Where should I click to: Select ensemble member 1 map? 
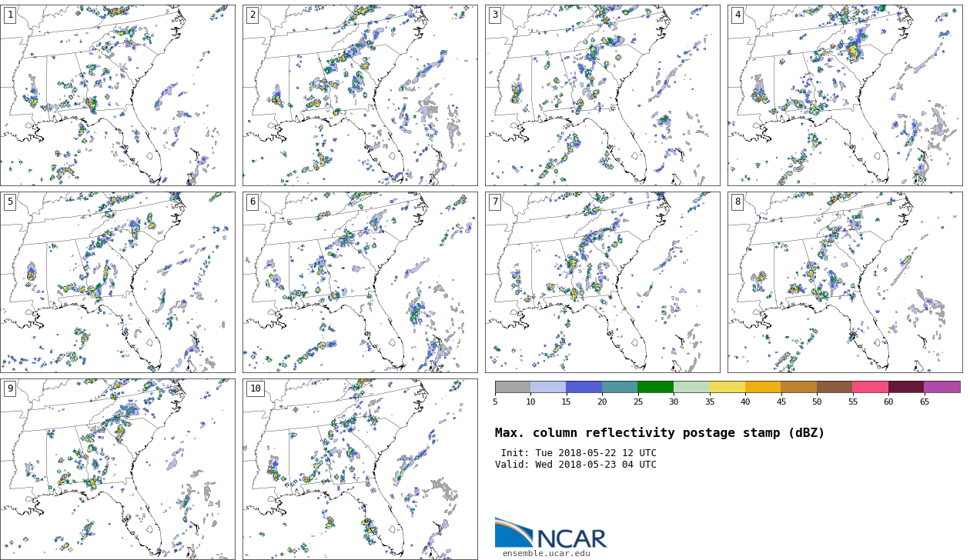[x=118, y=95]
